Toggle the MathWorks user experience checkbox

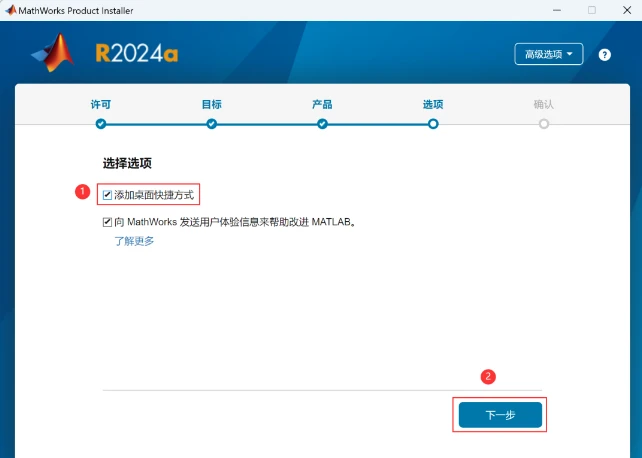pos(107,222)
